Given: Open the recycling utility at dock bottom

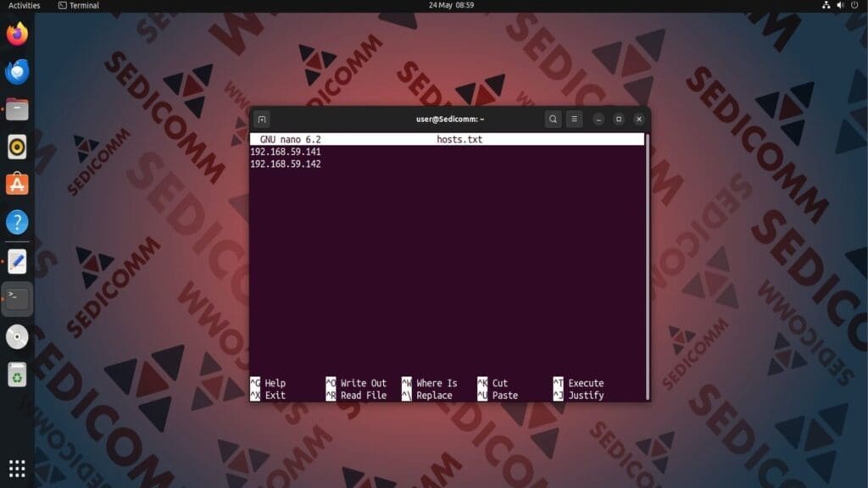Looking at the screenshot, I should [x=17, y=374].
